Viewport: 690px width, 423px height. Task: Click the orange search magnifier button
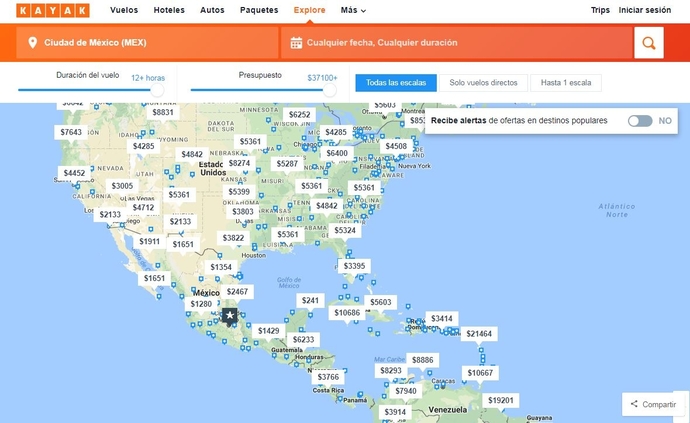coord(648,43)
